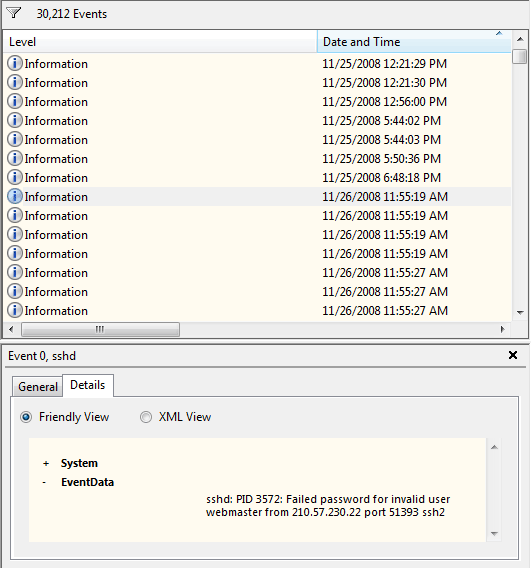
Task: Select the Information label at 12:56:00 PM
Action: coord(56,102)
